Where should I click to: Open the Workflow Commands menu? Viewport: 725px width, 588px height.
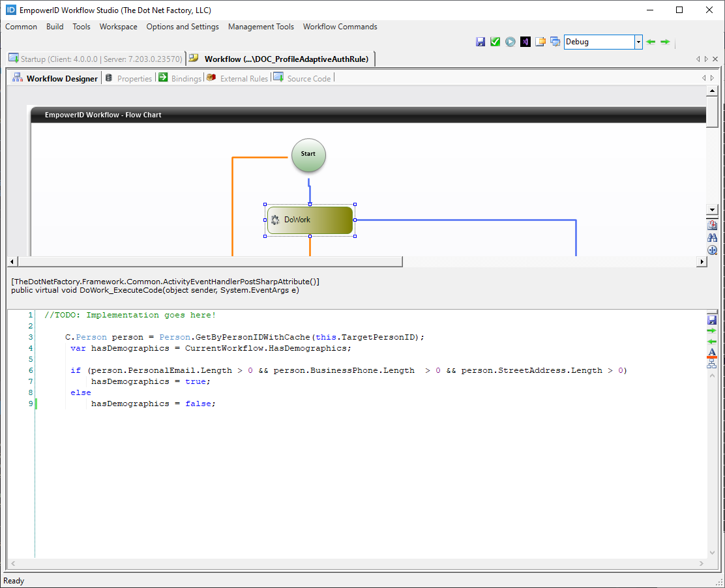(340, 27)
